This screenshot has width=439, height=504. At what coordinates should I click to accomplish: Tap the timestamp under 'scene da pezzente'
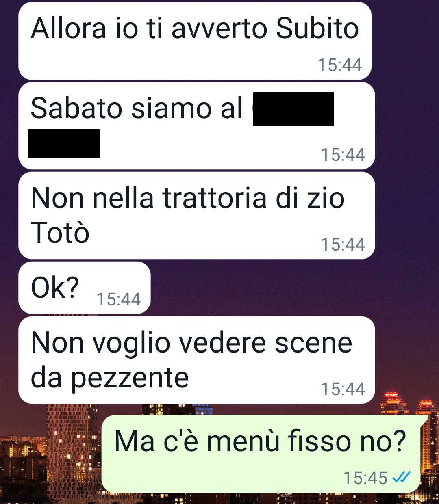[343, 389]
